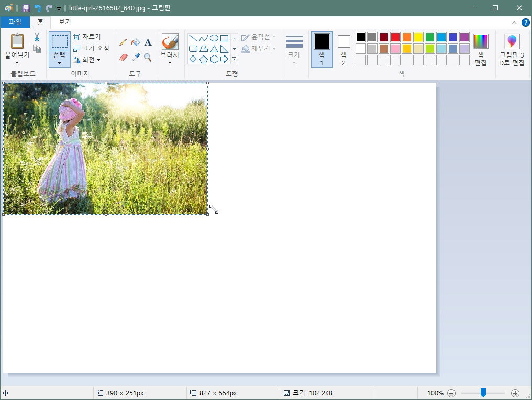Pick the yellow color swatch

[418, 37]
